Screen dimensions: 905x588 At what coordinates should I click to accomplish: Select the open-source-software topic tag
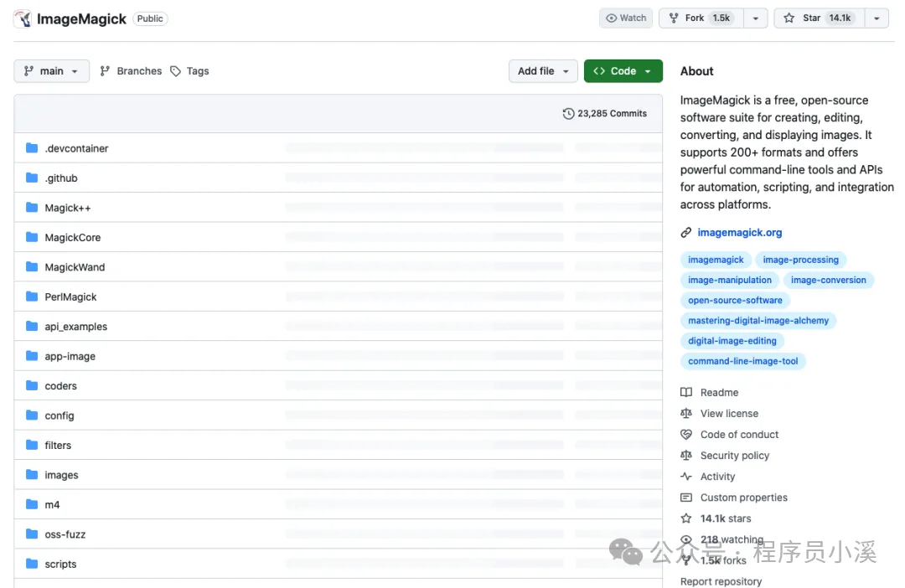735,300
